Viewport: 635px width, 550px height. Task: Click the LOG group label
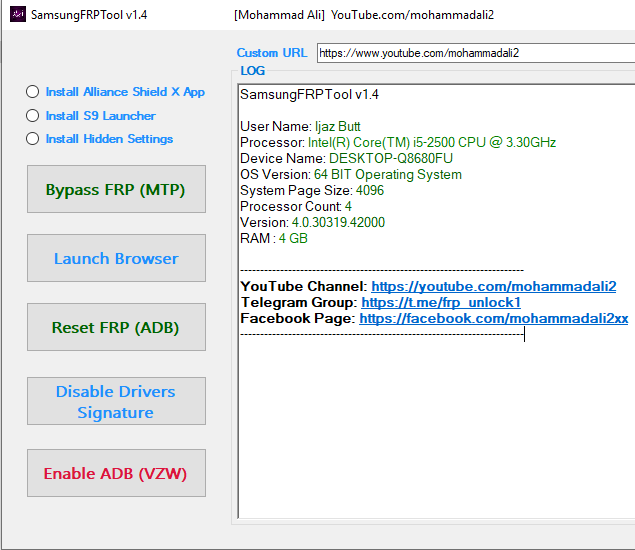[252, 70]
